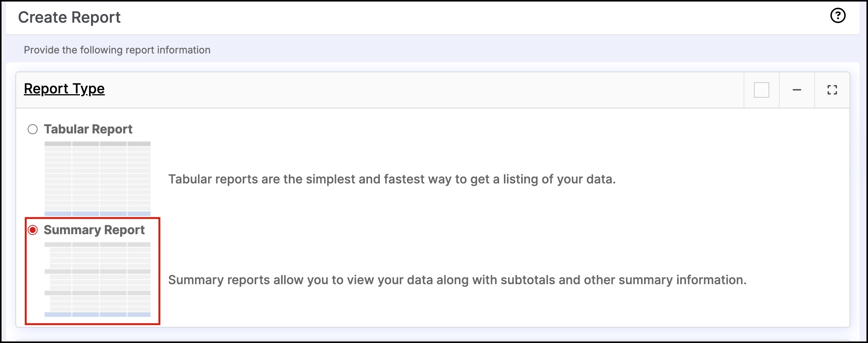Screen dimensions: 868x343
Task: Click the Tabular Report label text
Action: click(x=88, y=129)
